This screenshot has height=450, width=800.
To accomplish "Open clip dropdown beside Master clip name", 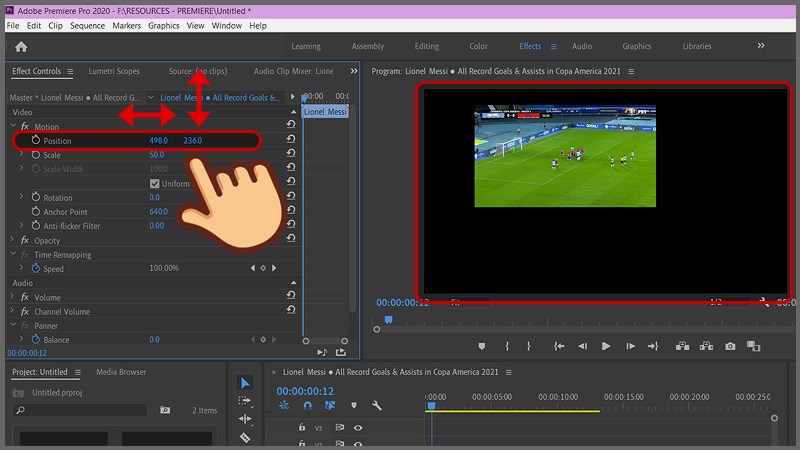I will (151, 97).
